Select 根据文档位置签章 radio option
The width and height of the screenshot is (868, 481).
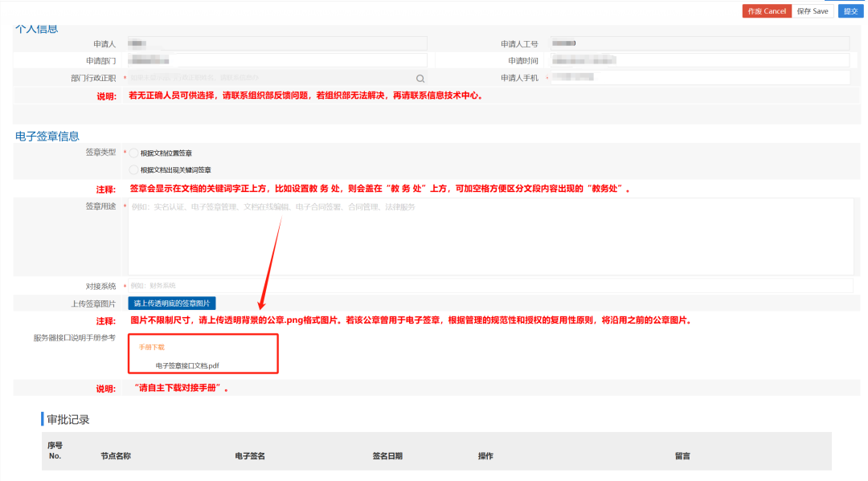pyautogui.click(x=134, y=153)
